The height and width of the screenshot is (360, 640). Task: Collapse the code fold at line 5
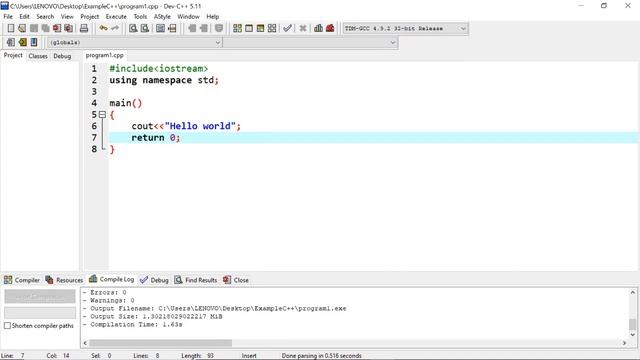102,115
